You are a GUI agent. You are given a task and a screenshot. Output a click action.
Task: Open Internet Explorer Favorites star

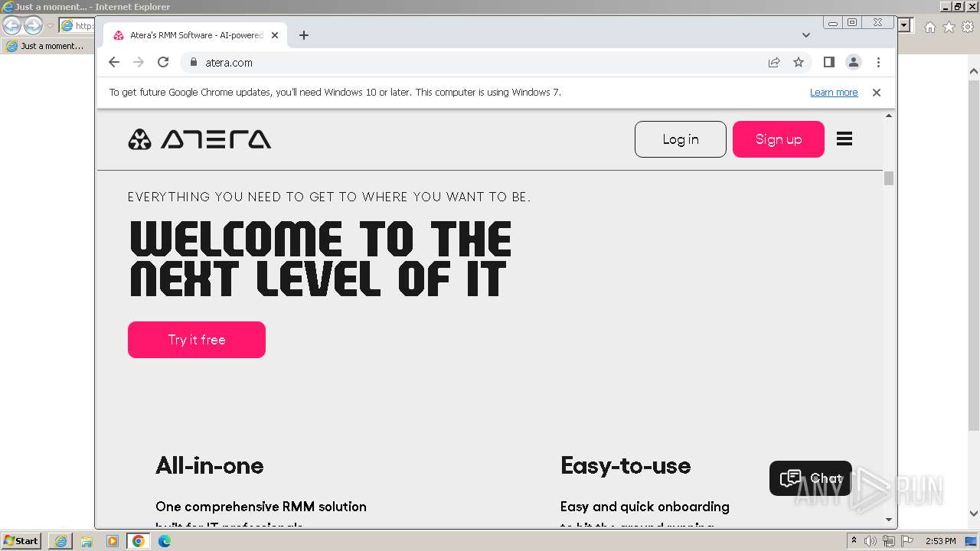(x=949, y=27)
